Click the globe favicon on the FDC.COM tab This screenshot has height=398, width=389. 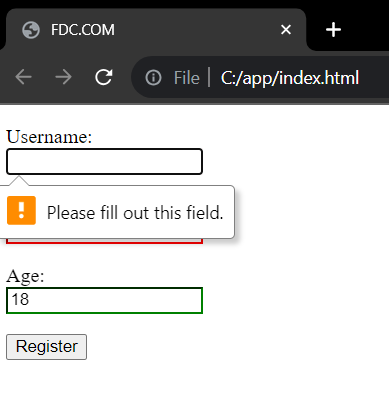pyautogui.click(x=31, y=30)
